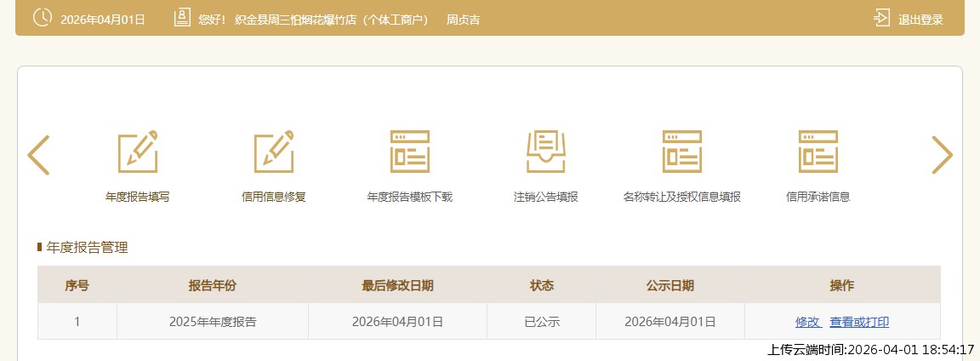980x361 pixels.
Task: Open the 信用承诺信息 icon
Action: pyautogui.click(x=818, y=153)
